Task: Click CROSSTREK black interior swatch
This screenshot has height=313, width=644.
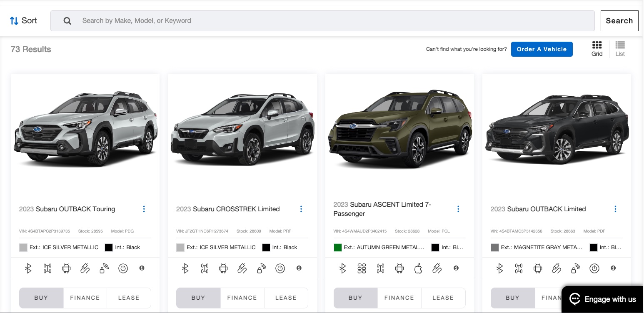Action: coord(266,248)
